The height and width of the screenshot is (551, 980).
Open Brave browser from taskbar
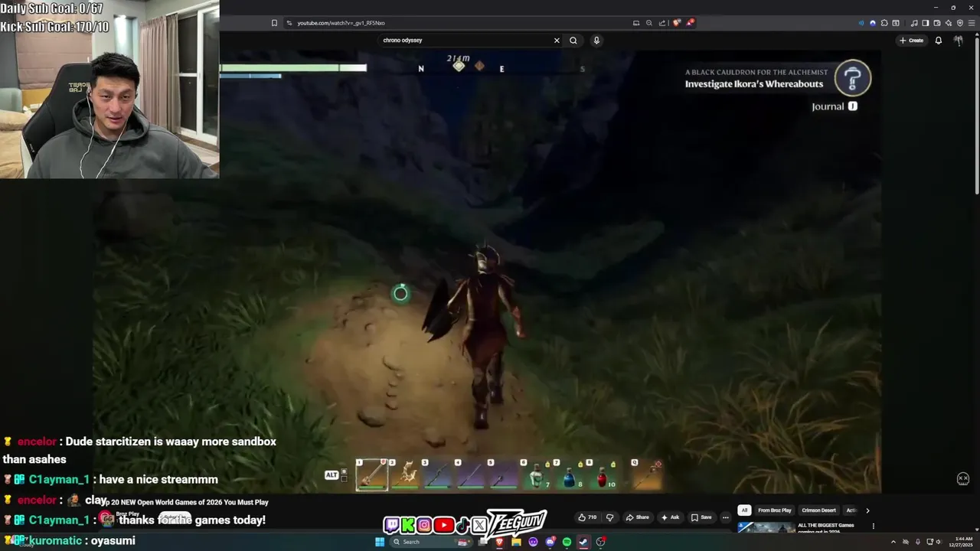(499, 542)
